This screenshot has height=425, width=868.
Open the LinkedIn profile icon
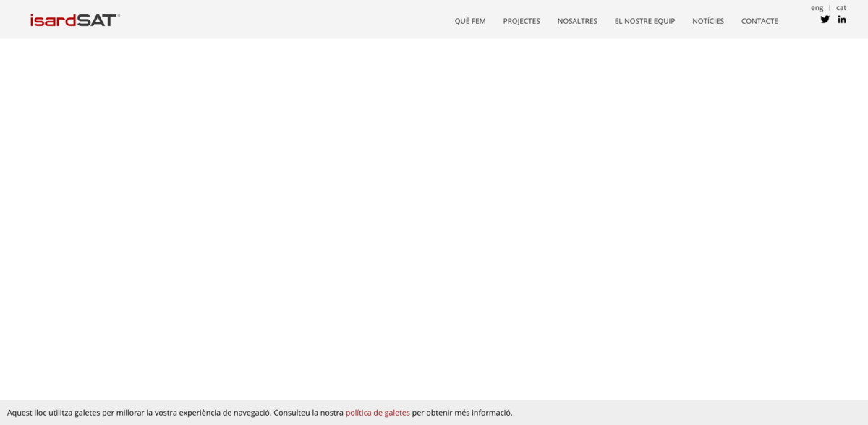pyautogui.click(x=842, y=20)
